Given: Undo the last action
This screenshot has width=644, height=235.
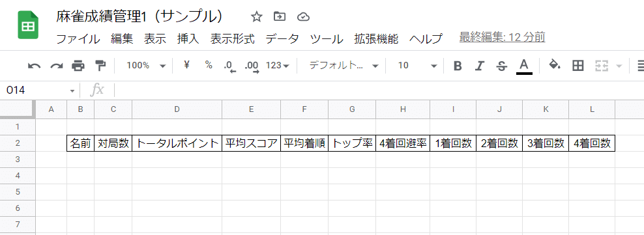Looking at the screenshot, I should (34, 66).
